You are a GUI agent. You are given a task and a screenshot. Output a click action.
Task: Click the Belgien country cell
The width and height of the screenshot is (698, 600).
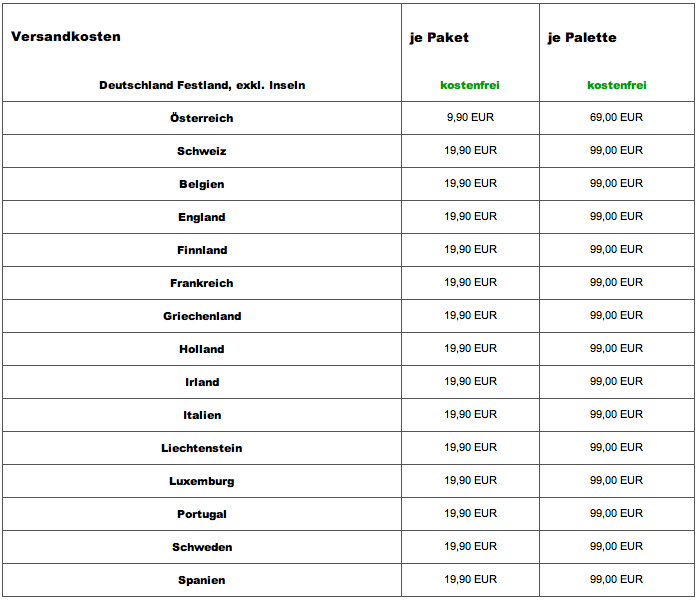pos(202,184)
